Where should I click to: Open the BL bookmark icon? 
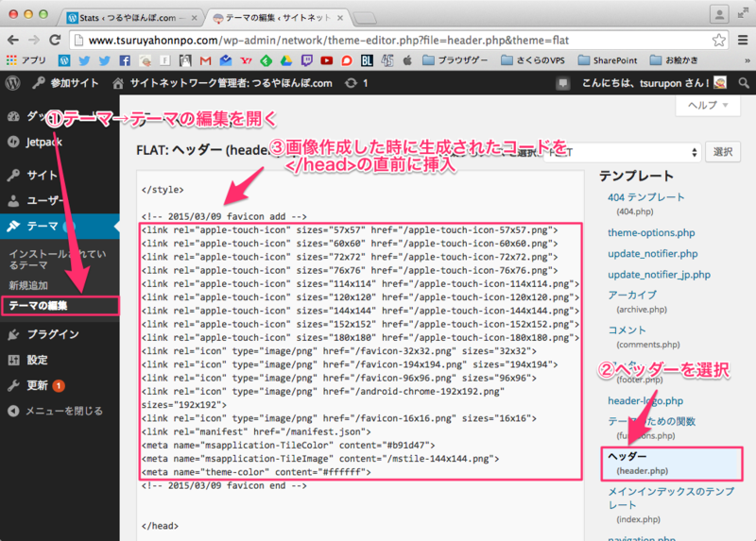click(367, 60)
